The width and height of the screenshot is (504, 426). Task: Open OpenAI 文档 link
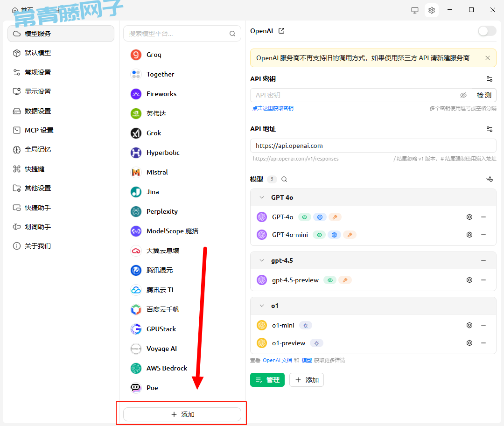(x=277, y=361)
